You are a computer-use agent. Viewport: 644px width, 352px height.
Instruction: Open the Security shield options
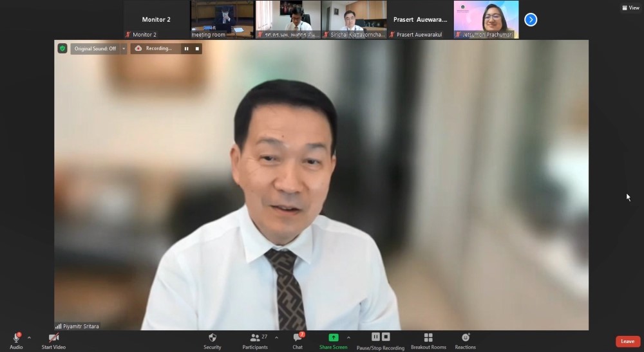213,338
